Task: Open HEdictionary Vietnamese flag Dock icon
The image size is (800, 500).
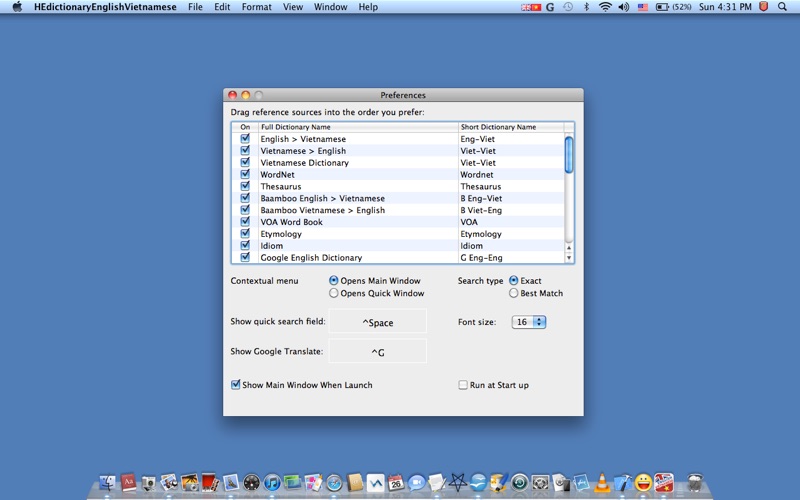Action: pos(664,482)
